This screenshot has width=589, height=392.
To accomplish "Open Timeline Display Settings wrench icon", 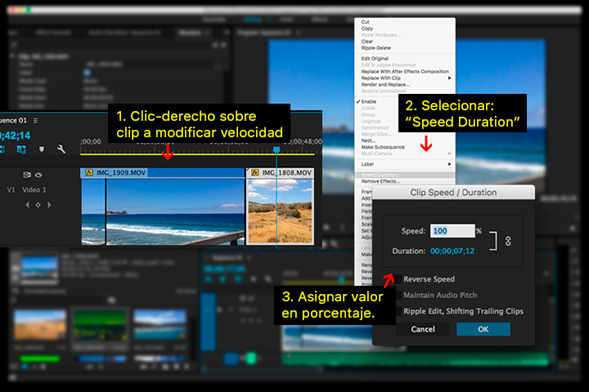I will pos(61,149).
